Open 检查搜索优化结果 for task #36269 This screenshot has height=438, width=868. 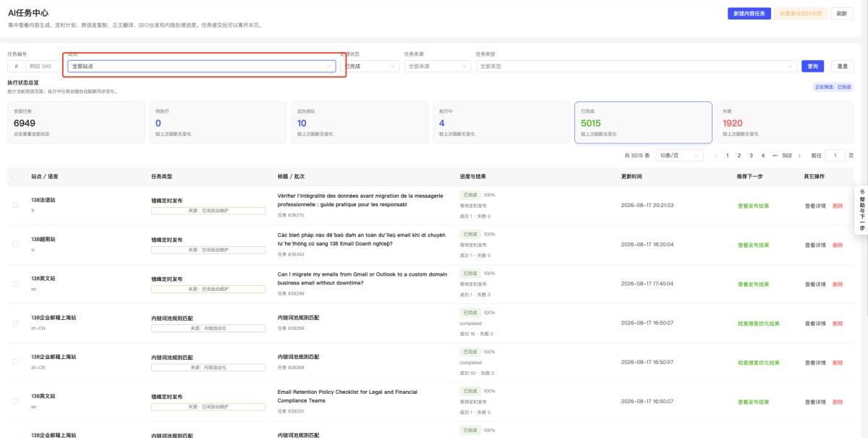[x=758, y=324]
